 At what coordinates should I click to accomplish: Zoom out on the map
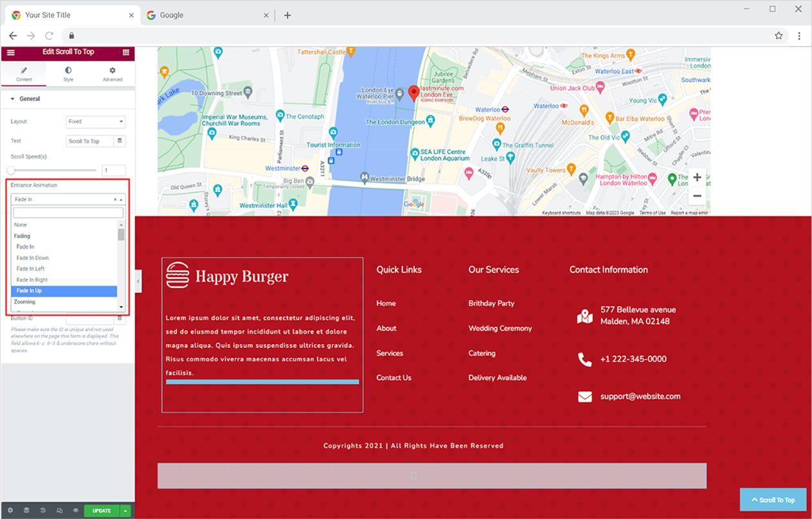point(697,196)
